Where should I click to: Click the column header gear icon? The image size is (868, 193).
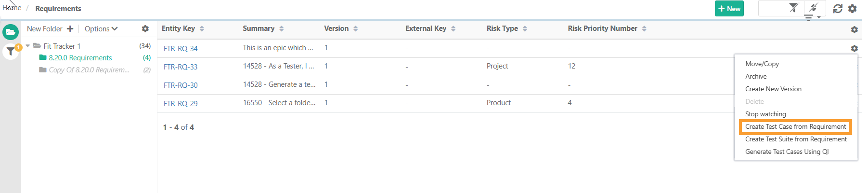(x=854, y=29)
